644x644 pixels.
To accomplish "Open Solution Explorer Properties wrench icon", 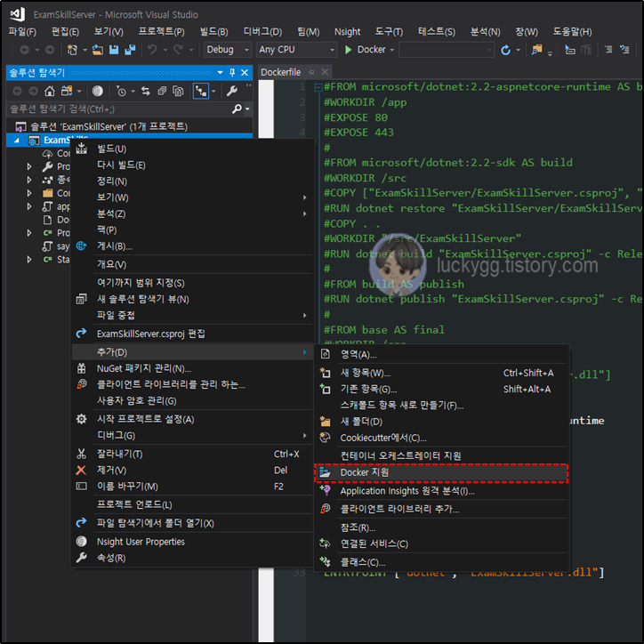I will (231, 91).
